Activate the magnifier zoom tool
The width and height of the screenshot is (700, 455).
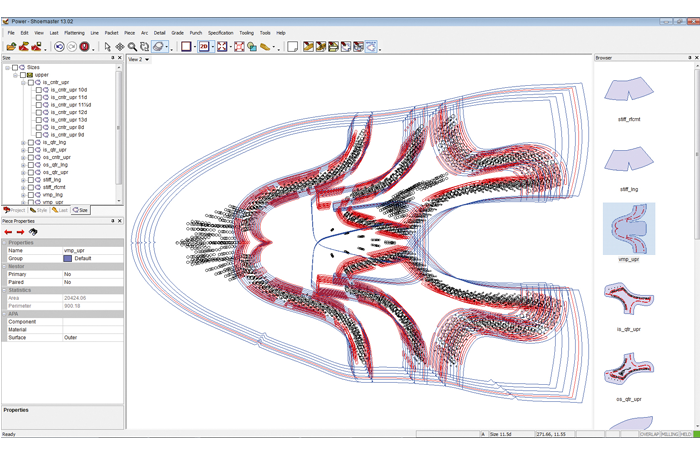tap(132, 46)
